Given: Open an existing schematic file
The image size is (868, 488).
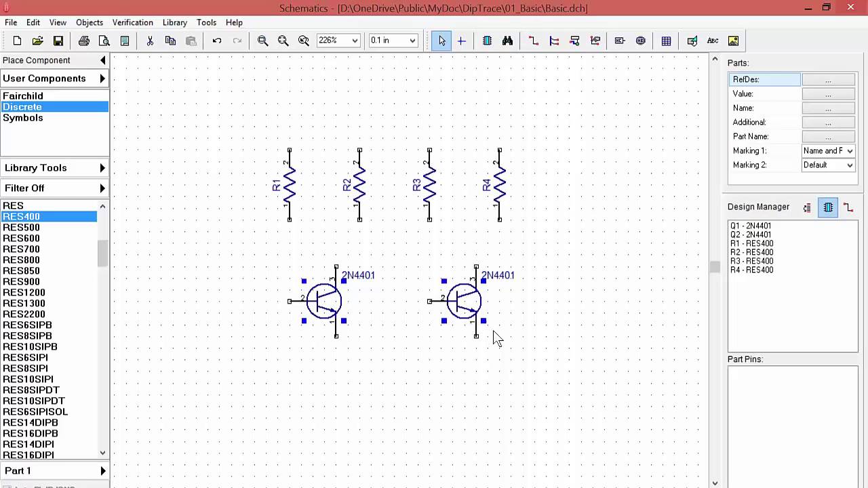Looking at the screenshot, I should 38,41.
